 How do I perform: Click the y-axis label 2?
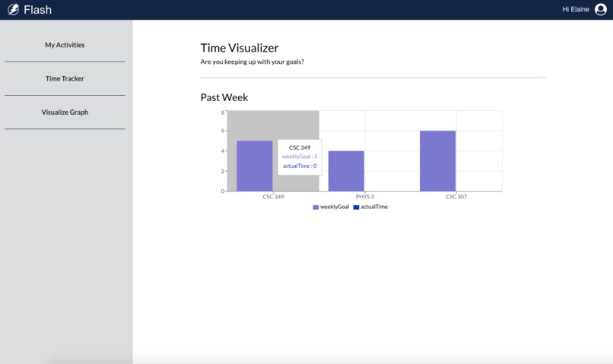[222, 171]
